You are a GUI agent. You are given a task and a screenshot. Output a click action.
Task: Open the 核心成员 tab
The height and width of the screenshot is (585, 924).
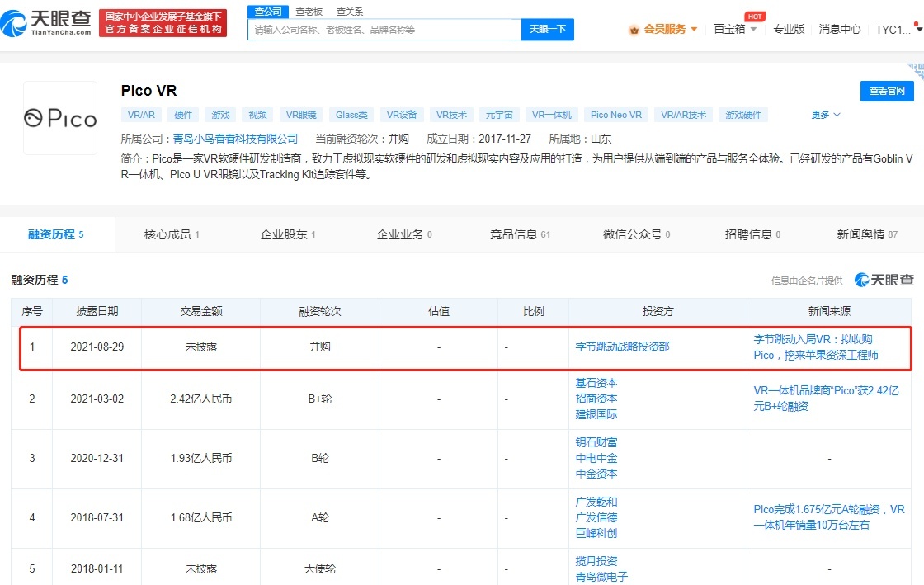pos(172,234)
